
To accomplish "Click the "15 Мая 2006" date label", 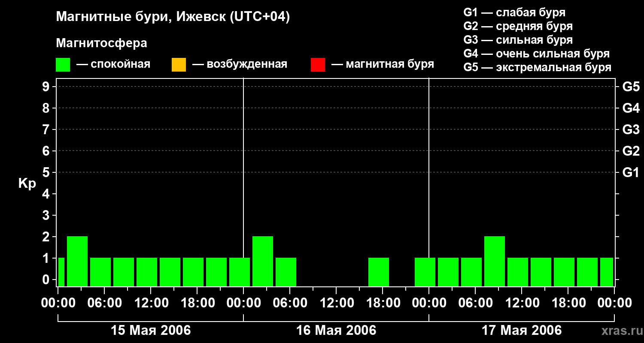I will [x=151, y=330].
